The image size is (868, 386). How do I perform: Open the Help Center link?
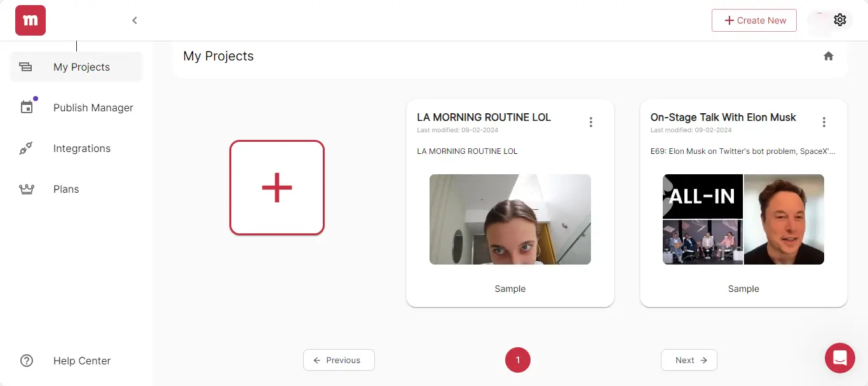point(76,361)
